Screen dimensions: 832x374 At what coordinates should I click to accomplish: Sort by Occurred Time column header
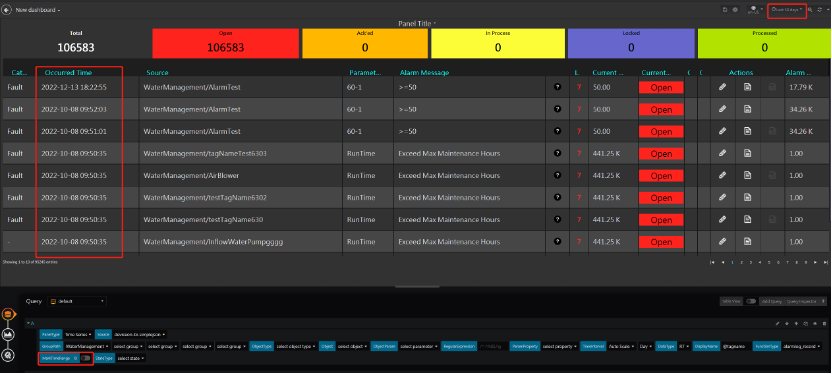[x=68, y=73]
